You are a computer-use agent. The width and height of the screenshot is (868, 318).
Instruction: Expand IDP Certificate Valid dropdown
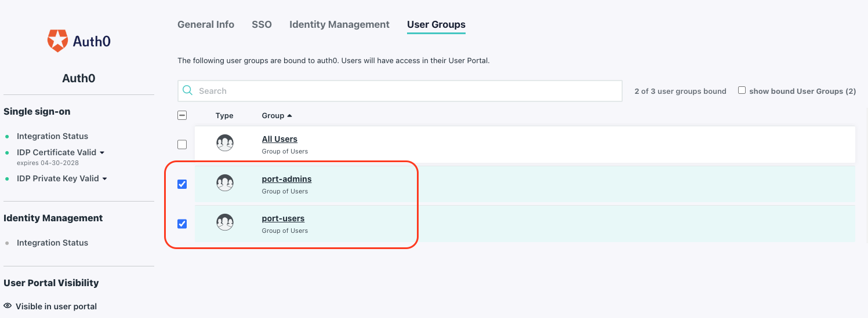tap(102, 152)
